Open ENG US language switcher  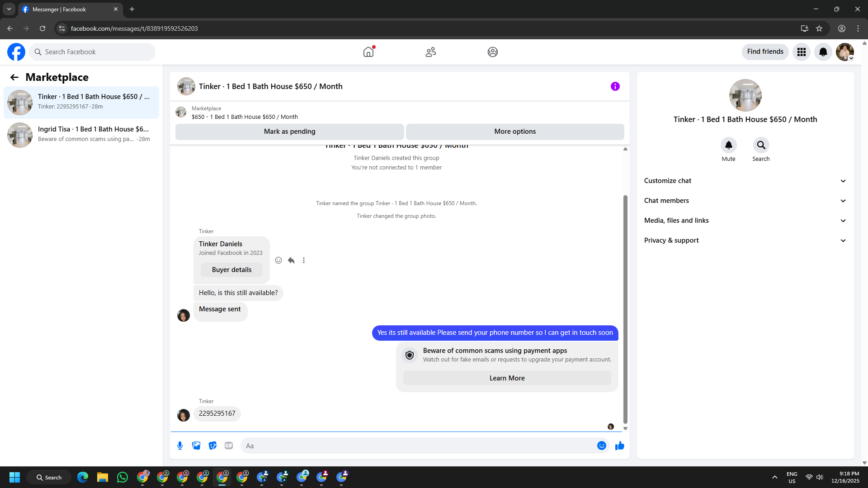pos(792,477)
